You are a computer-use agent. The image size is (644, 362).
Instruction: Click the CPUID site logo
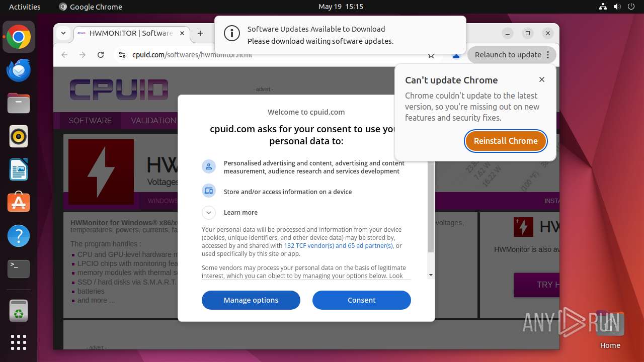tap(119, 89)
